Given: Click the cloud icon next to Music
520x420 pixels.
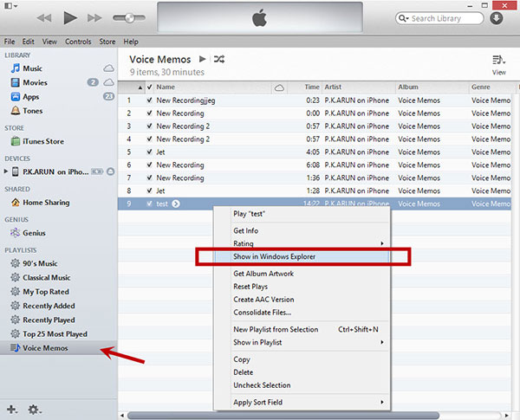Looking at the screenshot, I should [x=108, y=68].
